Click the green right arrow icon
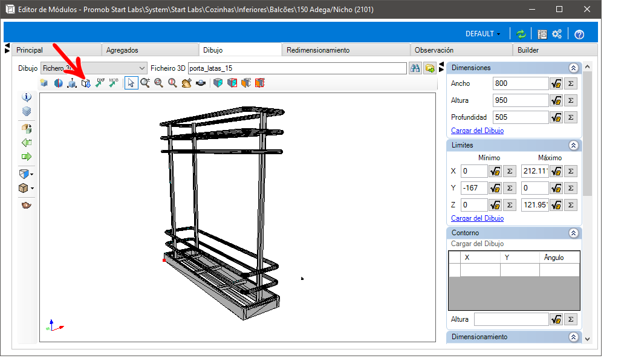This screenshot has width=624, height=364. pos(27,157)
